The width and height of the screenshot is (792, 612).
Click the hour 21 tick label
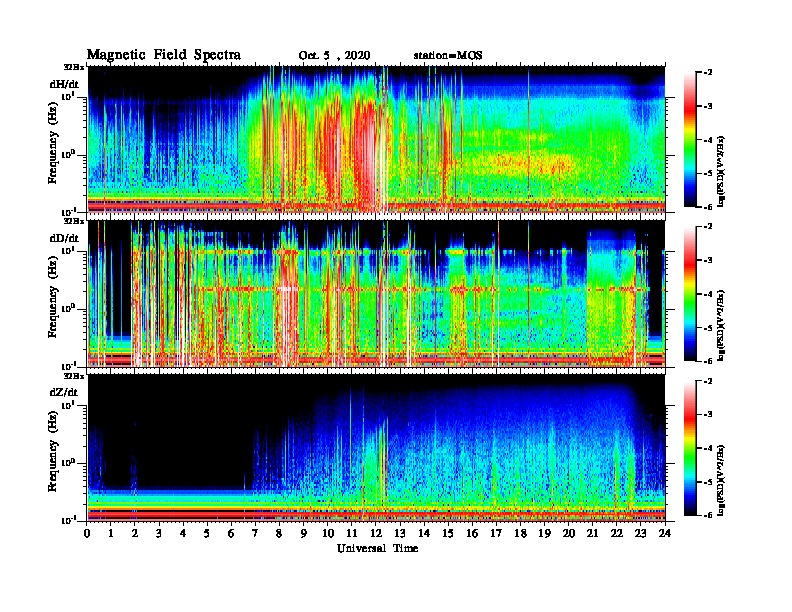click(592, 533)
